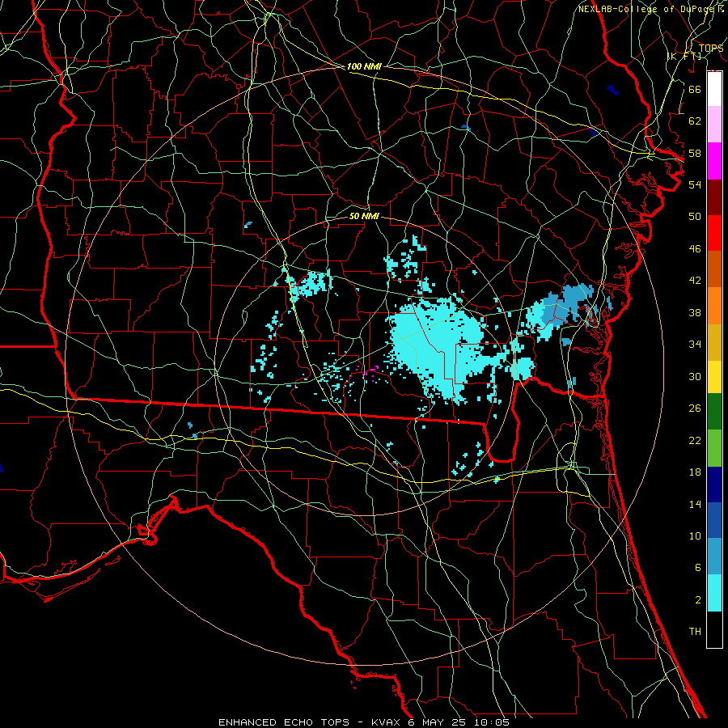Click the steel blue echo near the coast
Viewport: 728px width, 728px height.
tap(569, 304)
